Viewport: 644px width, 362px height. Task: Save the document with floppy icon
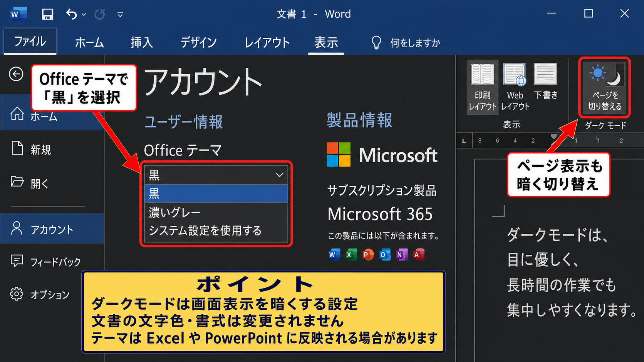[x=47, y=14]
